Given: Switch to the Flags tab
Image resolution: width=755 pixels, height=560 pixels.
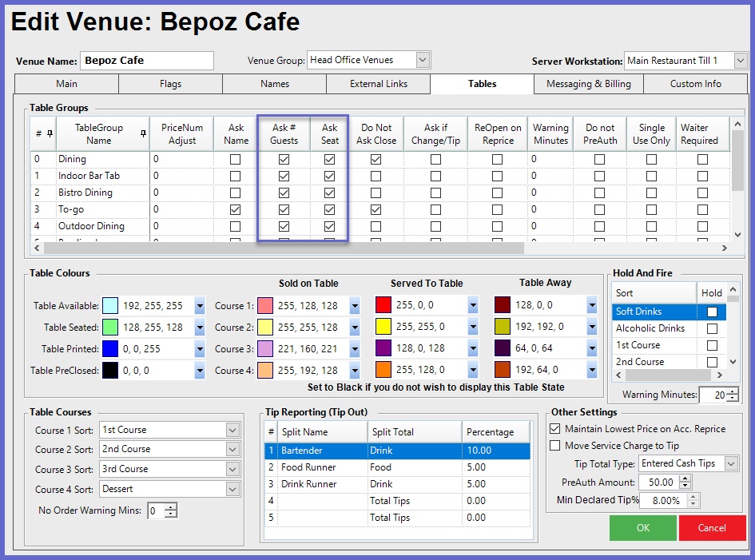Looking at the screenshot, I should click(170, 84).
